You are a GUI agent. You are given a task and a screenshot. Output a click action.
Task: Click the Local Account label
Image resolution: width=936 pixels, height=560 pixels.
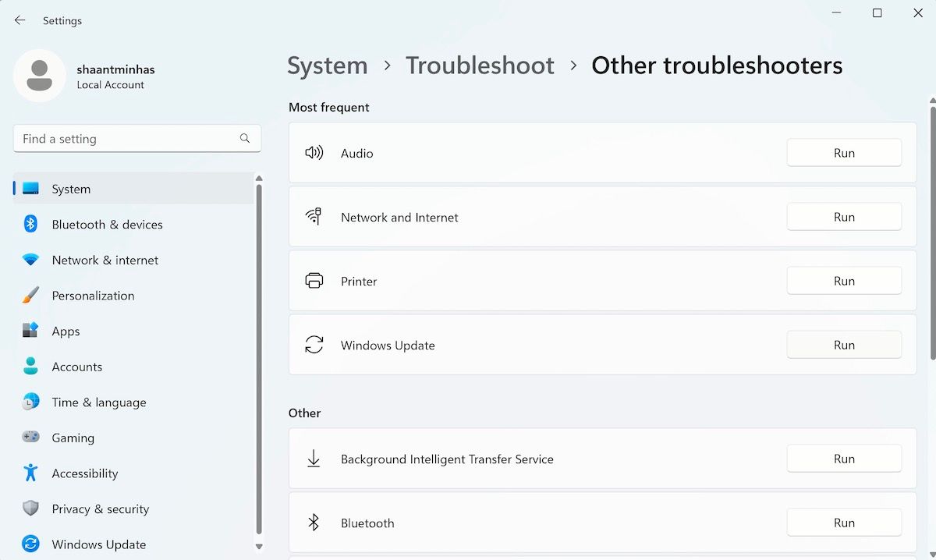tap(110, 85)
